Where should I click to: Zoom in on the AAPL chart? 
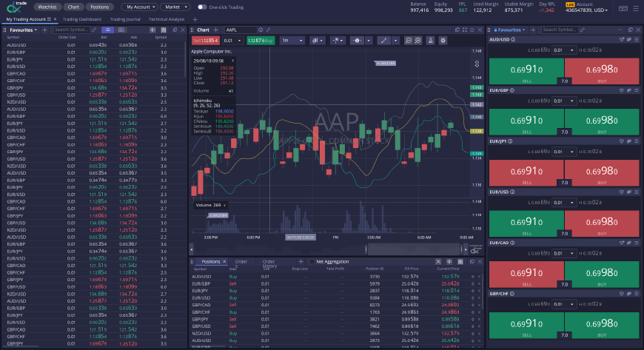tap(417, 41)
